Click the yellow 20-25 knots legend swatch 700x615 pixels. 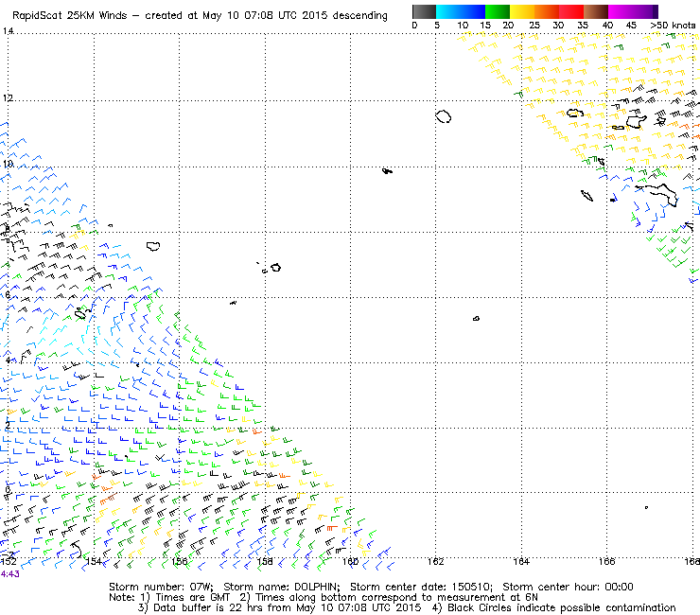point(522,11)
